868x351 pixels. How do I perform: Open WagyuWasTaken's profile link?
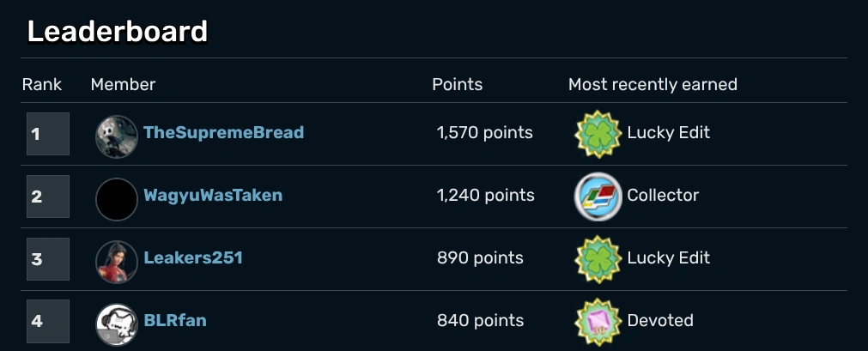213,196
